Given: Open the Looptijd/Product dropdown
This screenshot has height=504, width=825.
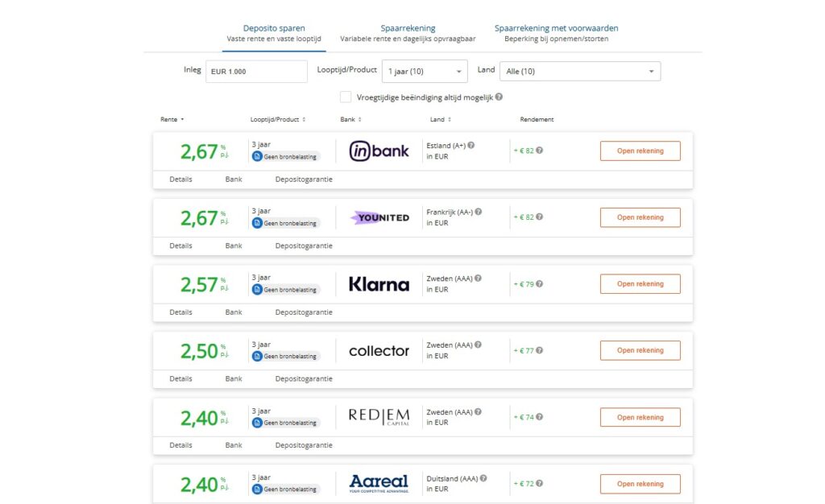Looking at the screenshot, I should pos(425,72).
